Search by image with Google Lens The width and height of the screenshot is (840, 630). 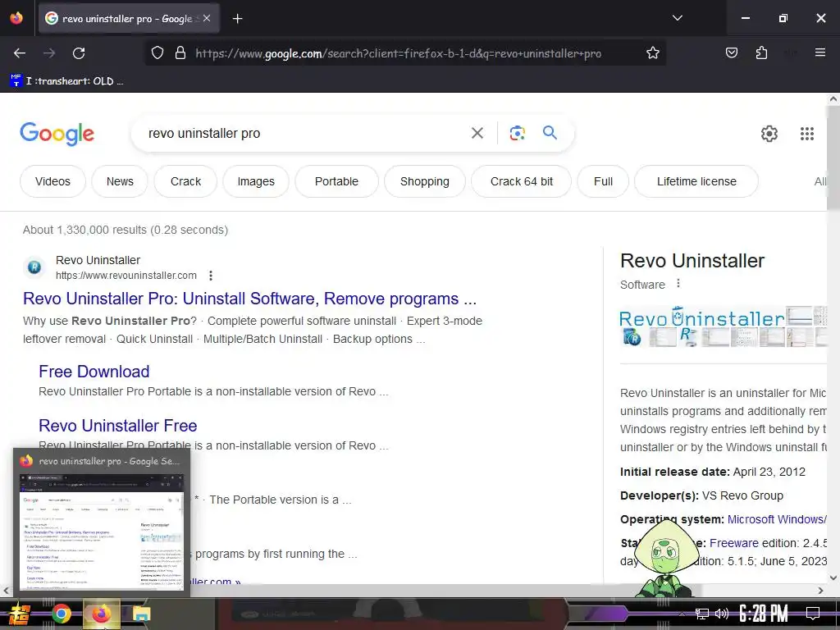coord(517,133)
